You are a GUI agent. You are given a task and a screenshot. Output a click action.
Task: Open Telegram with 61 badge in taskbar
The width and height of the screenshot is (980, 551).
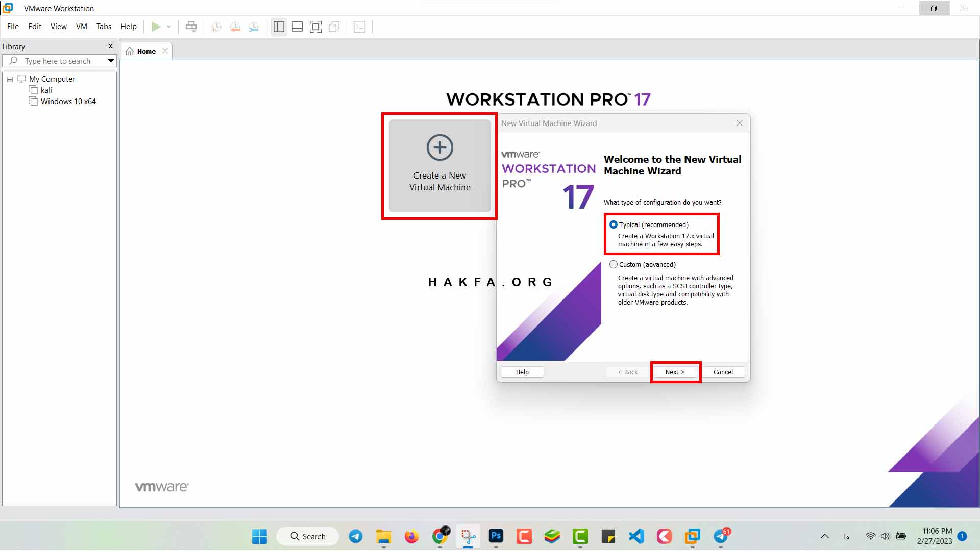tap(721, 536)
